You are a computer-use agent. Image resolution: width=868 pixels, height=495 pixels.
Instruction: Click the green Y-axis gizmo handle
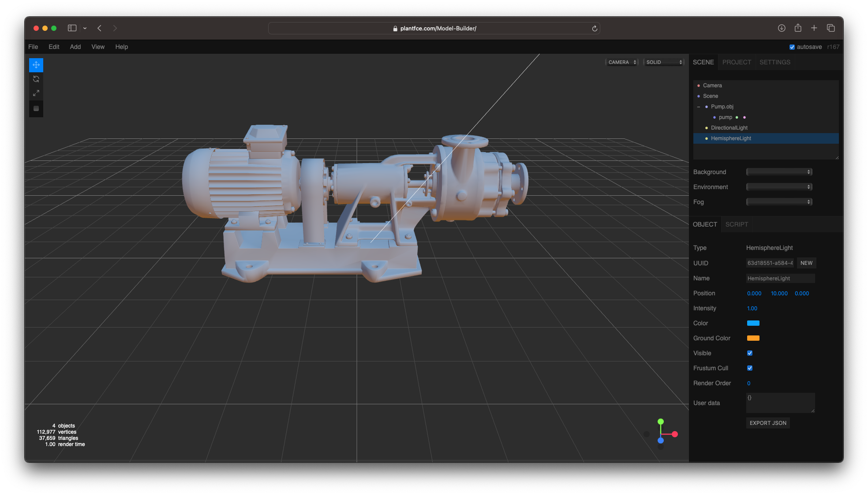click(660, 422)
